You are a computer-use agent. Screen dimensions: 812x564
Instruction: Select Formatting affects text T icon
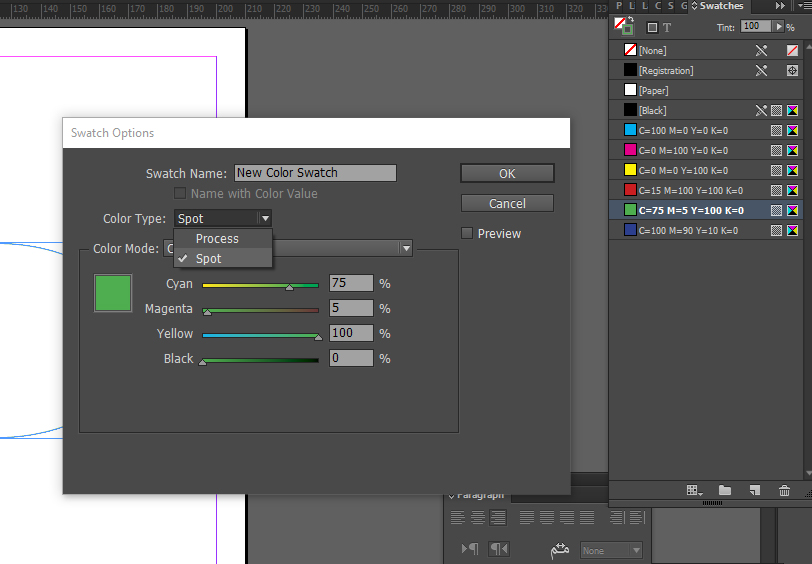click(667, 28)
